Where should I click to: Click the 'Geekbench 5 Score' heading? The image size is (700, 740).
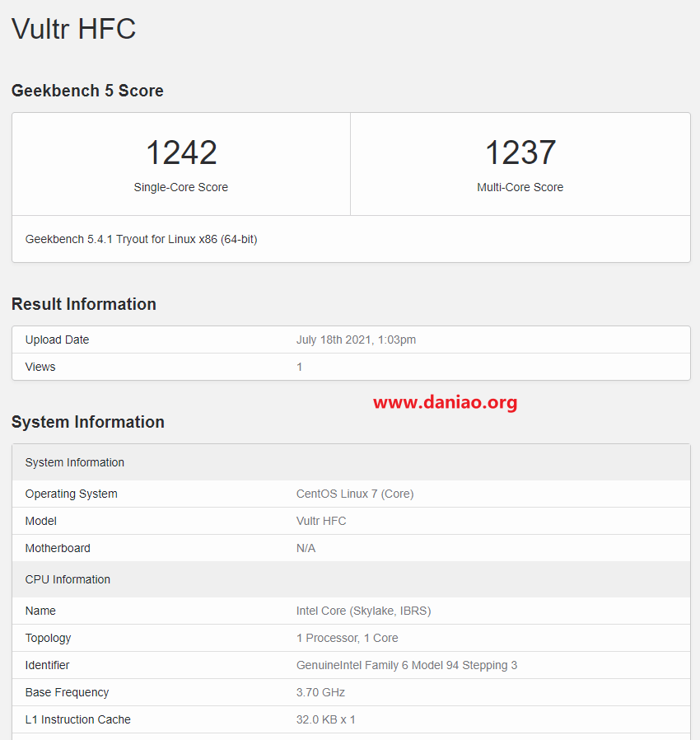click(87, 91)
